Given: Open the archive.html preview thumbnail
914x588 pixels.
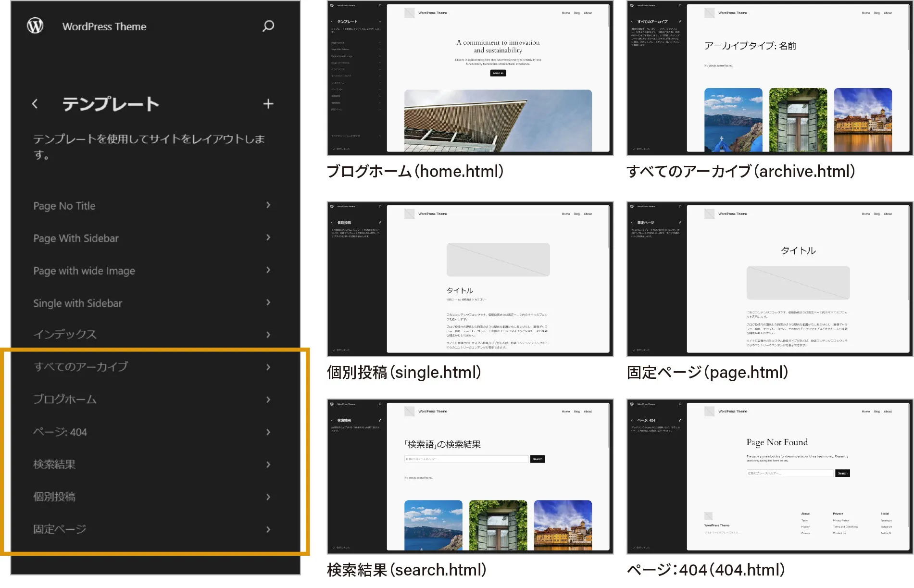Looking at the screenshot, I should click(x=769, y=78).
